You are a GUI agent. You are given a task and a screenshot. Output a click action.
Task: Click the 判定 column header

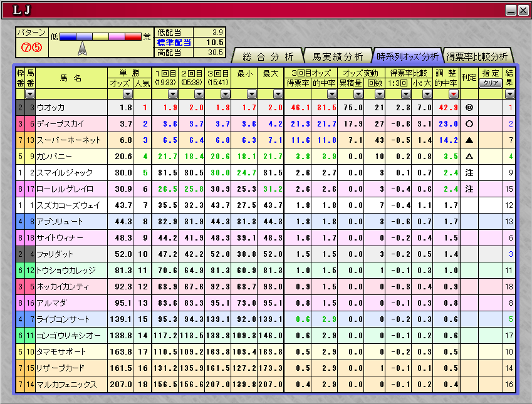coord(469,78)
